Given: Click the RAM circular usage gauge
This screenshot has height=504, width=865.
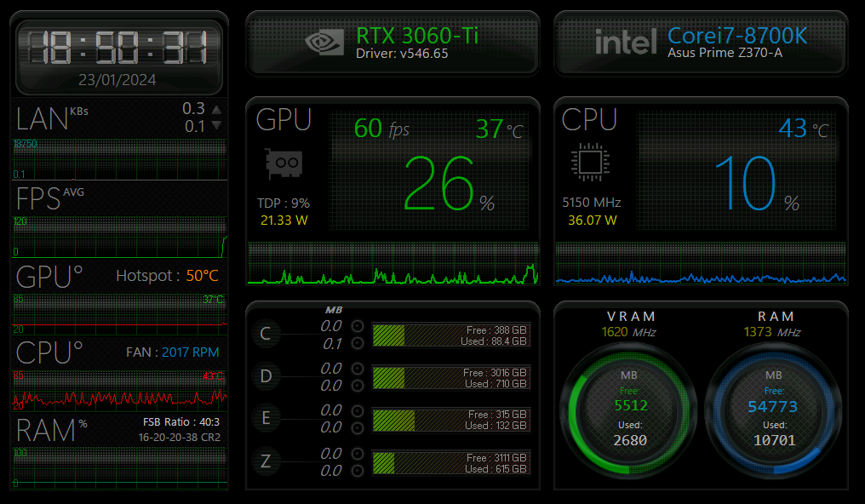Looking at the screenshot, I should 773,411.
